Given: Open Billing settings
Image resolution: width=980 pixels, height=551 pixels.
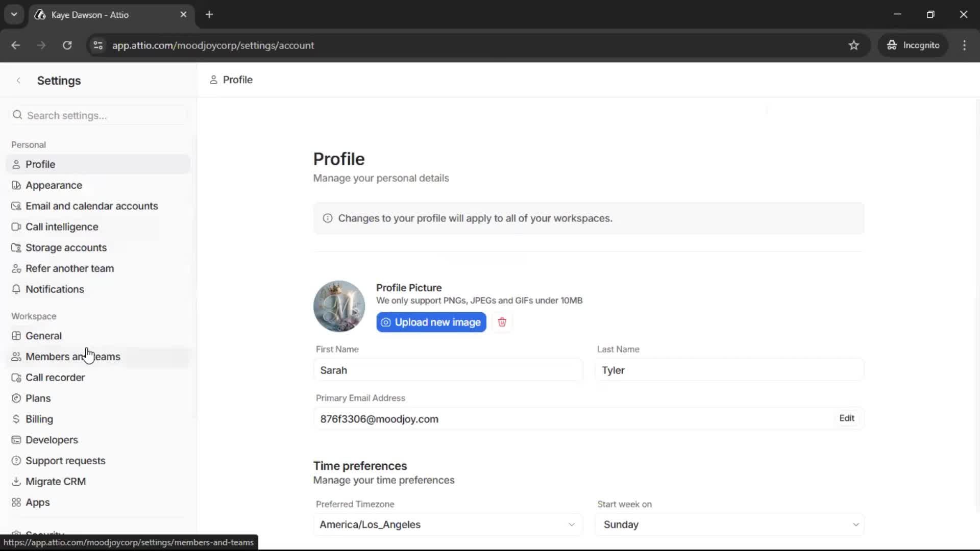Looking at the screenshot, I should (x=39, y=419).
